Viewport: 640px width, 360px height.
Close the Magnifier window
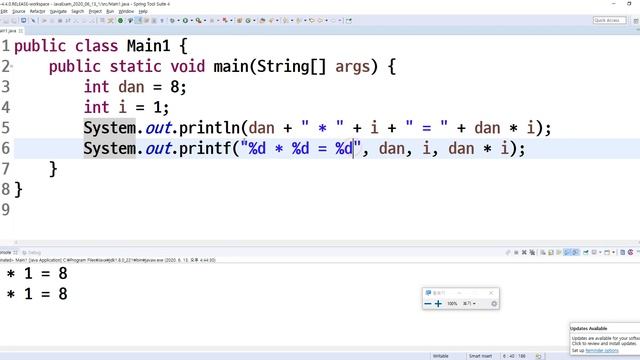click(x=491, y=293)
